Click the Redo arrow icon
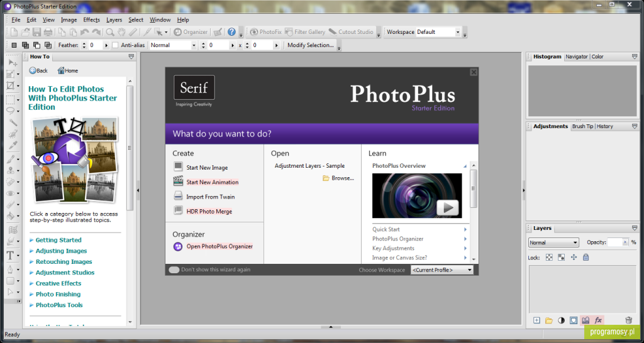Screen dimensions: 644x343 pos(96,32)
